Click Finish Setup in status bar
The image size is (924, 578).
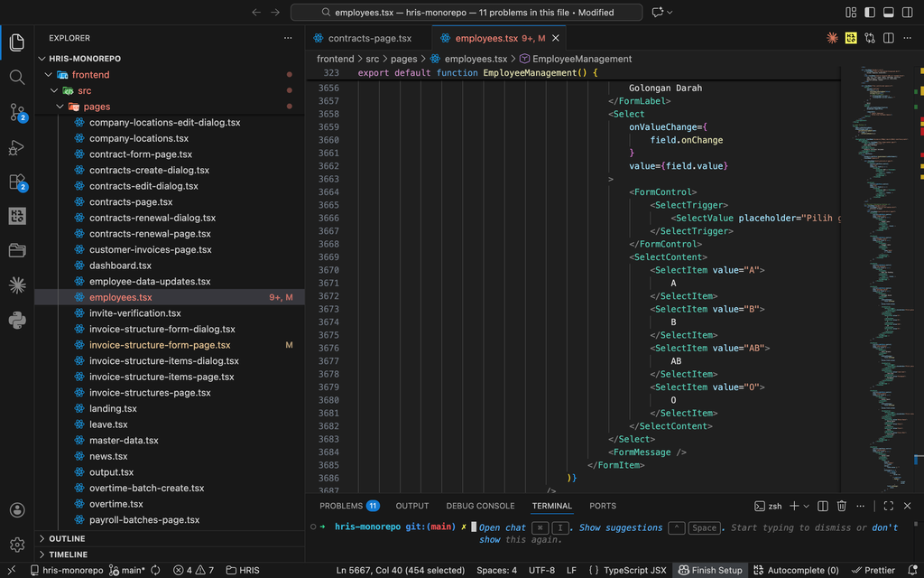click(710, 571)
